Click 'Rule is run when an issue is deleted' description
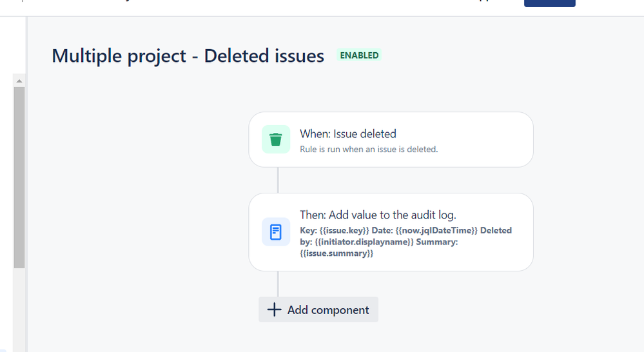The height and width of the screenshot is (352, 644). click(x=369, y=150)
